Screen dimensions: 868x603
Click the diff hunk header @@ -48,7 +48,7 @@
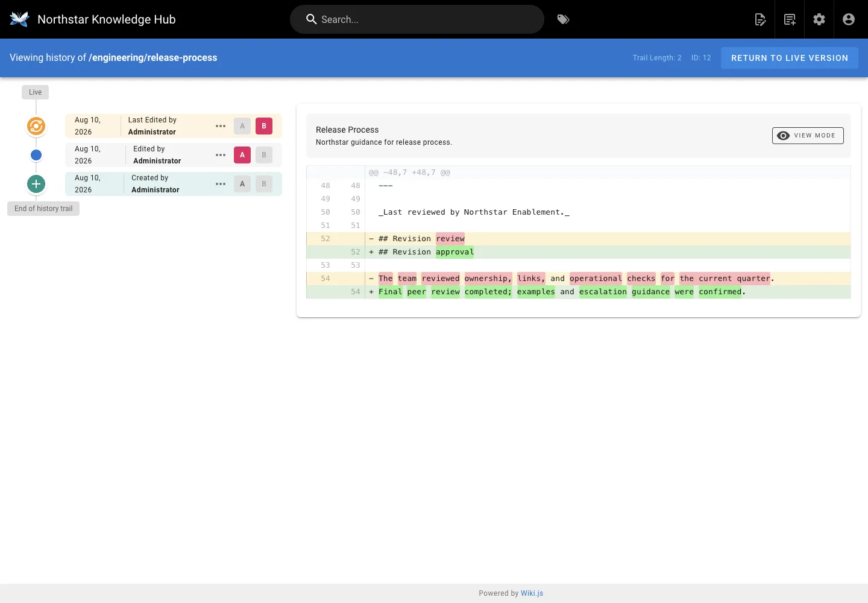pyautogui.click(x=409, y=172)
